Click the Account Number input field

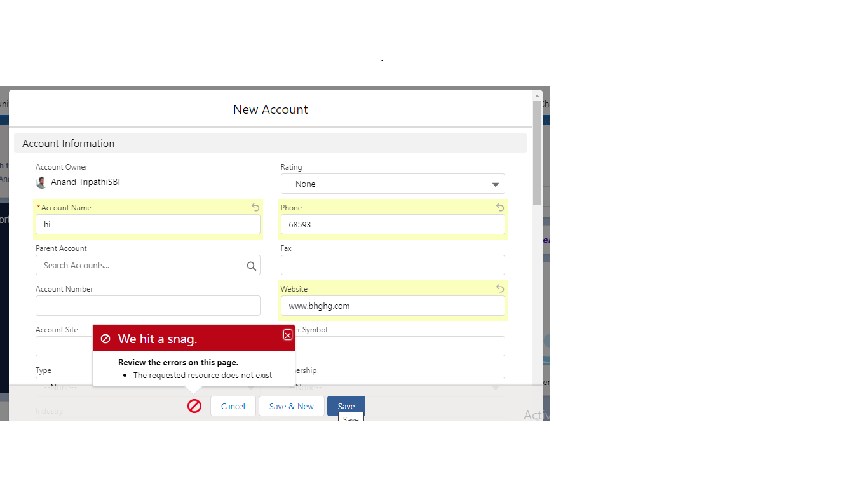click(147, 306)
